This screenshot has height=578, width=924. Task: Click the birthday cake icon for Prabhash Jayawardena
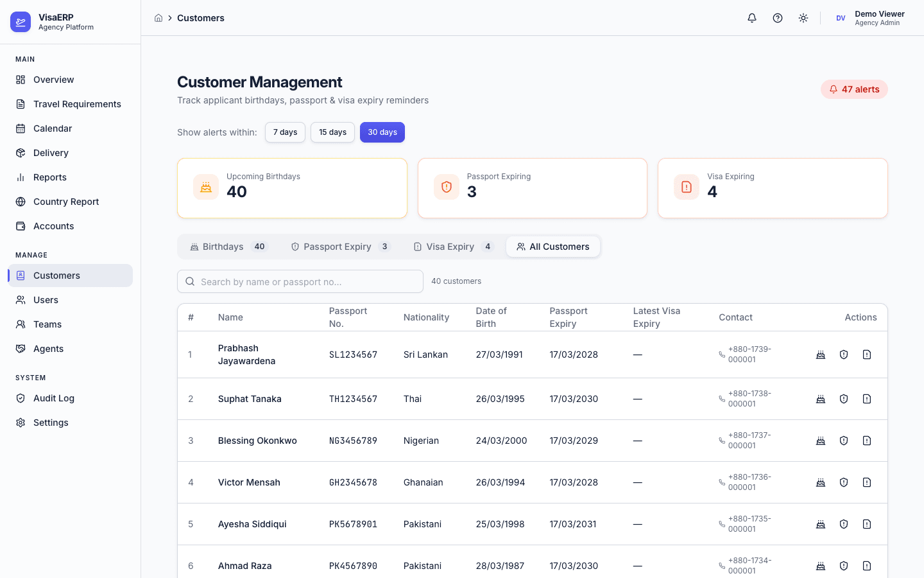tap(821, 354)
